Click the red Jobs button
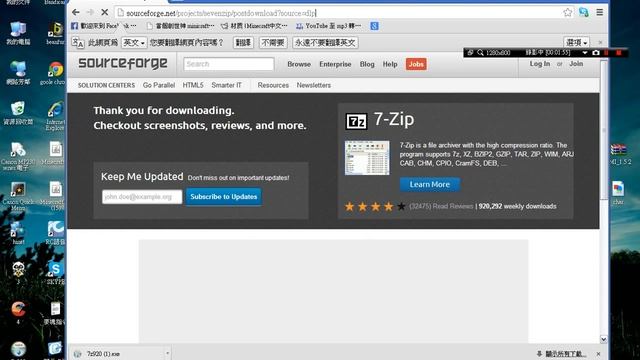This screenshot has height=360, width=640. coord(416,64)
